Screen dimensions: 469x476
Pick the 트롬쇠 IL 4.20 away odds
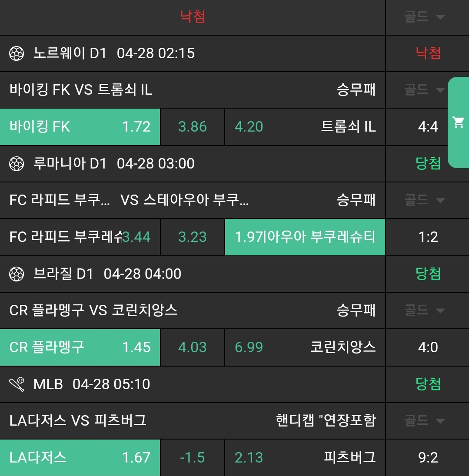coord(305,127)
